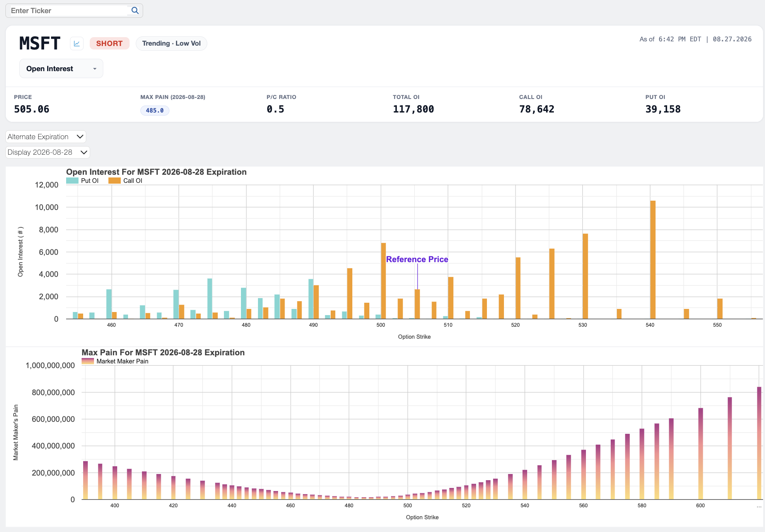Screen dimensions: 765x532
Task: Click the call OI bar at strike 550
Action: tap(720, 309)
